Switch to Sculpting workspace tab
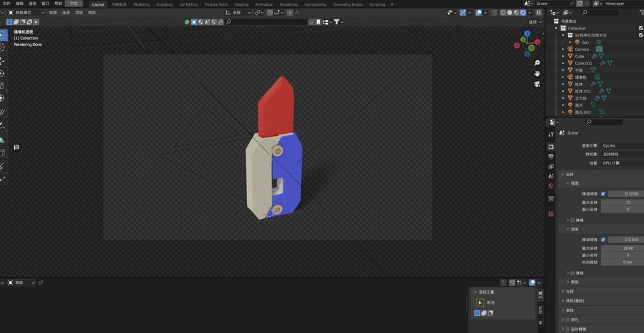The image size is (644, 333). click(165, 4)
